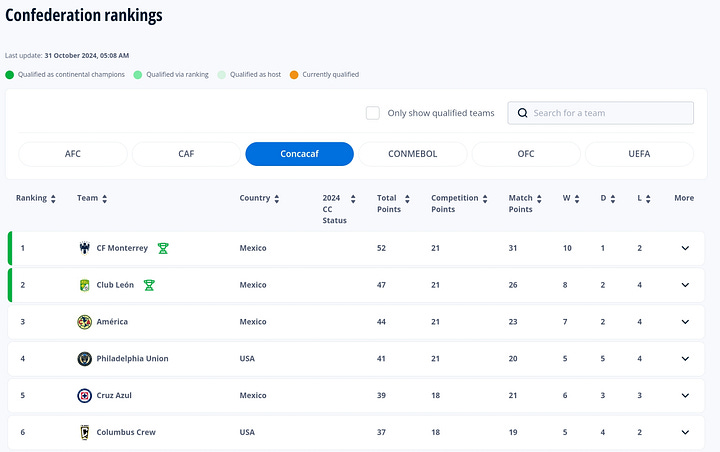Viewport: 720px width, 452px height.
Task: Click the Confederation rankings heading
Action: [84, 15]
